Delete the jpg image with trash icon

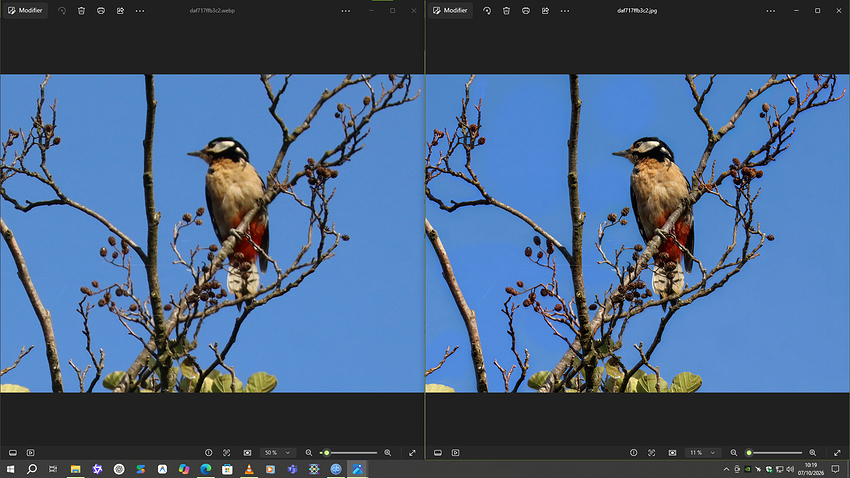click(506, 11)
